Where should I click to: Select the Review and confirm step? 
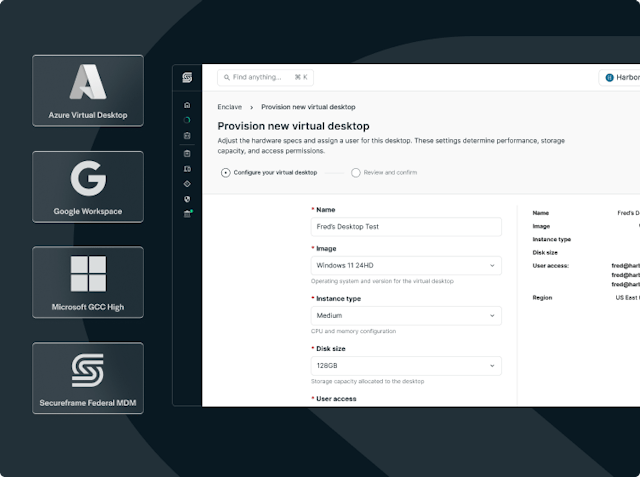tap(384, 173)
